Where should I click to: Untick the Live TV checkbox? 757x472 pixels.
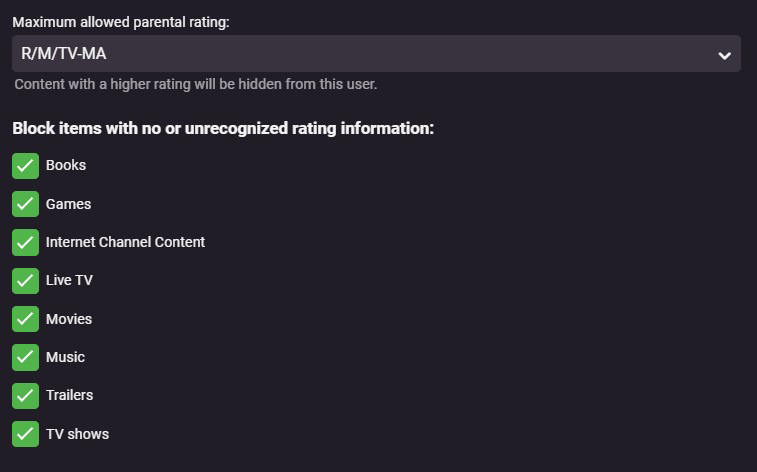click(x=25, y=281)
